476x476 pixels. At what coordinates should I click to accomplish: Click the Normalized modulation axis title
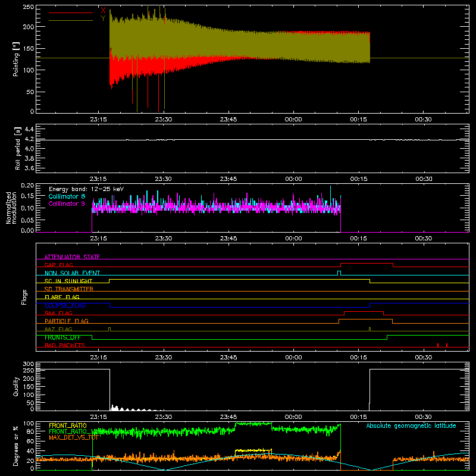pyautogui.click(x=11, y=208)
